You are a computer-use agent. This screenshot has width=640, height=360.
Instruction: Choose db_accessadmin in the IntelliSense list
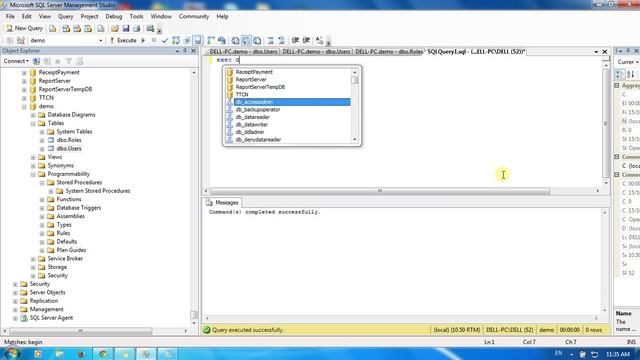coord(288,102)
